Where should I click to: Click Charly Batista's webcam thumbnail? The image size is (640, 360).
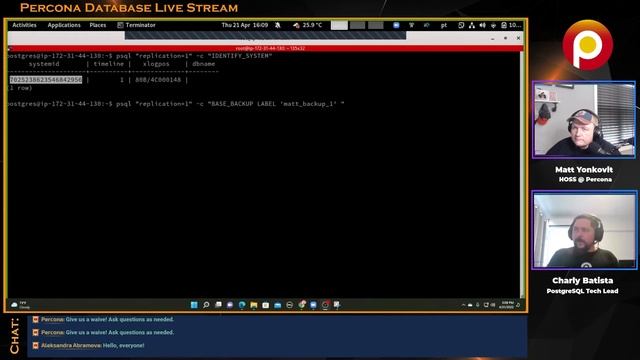pos(584,230)
